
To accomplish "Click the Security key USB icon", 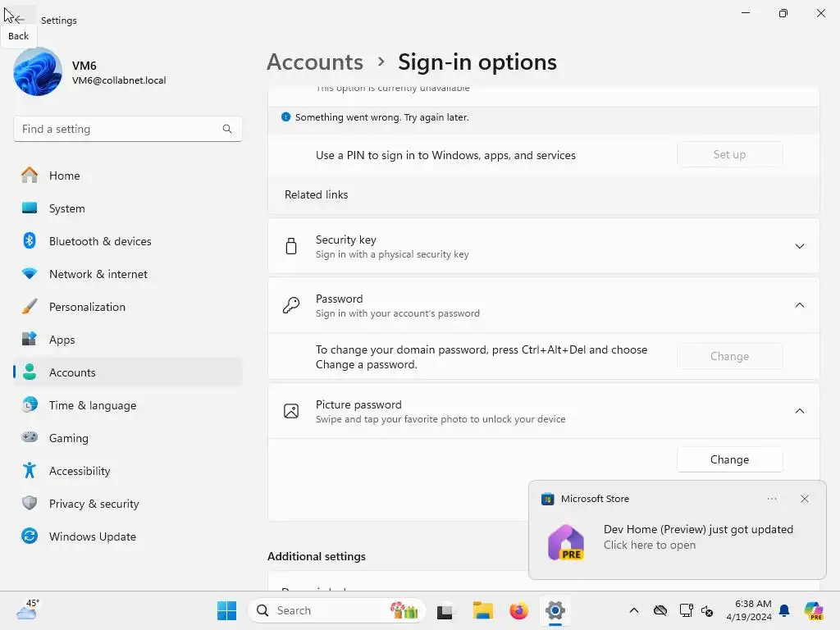I will tap(291, 246).
